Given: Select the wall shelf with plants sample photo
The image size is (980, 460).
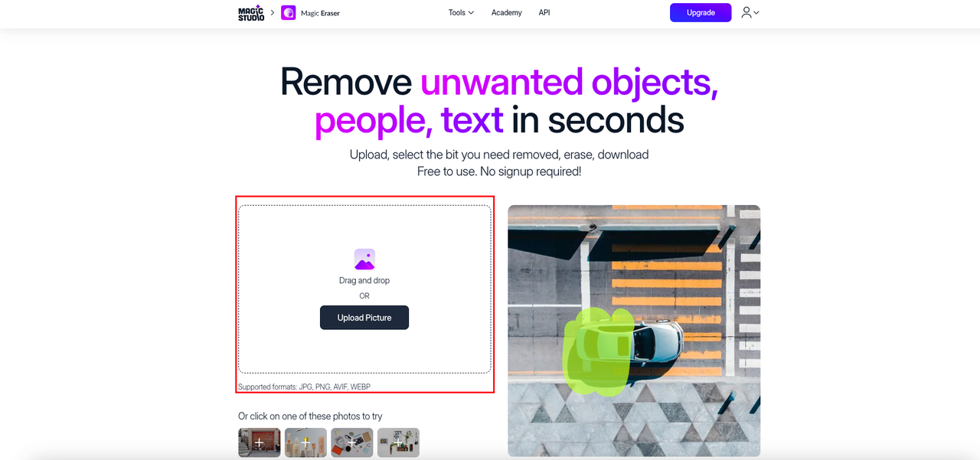Looking at the screenshot, I should click(x=398, y=442).
